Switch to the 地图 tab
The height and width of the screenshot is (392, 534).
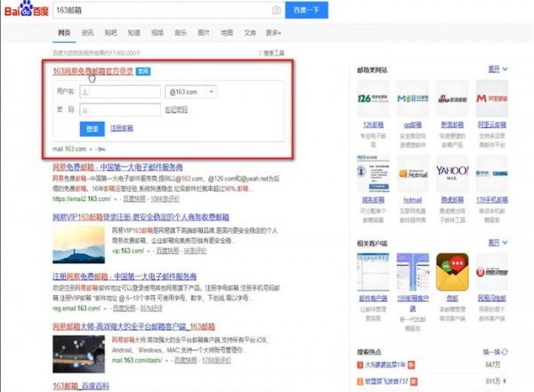227,33
